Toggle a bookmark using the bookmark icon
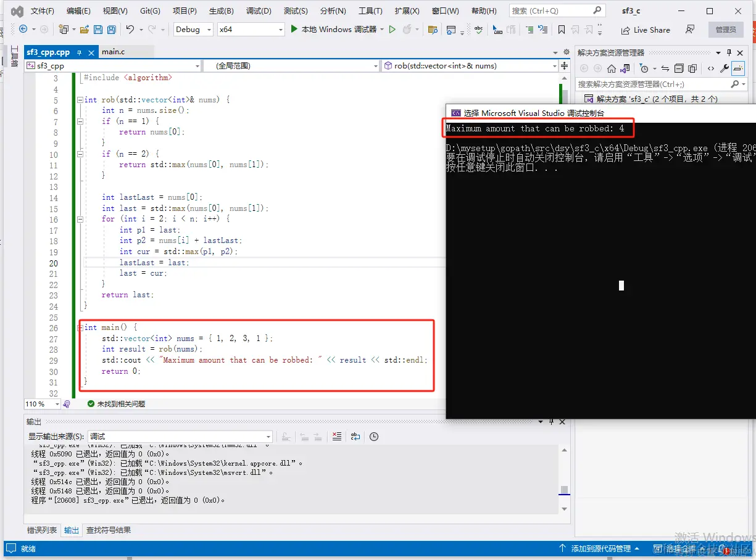The width and height of the screenshot is (756, 560). pos(561,30)
